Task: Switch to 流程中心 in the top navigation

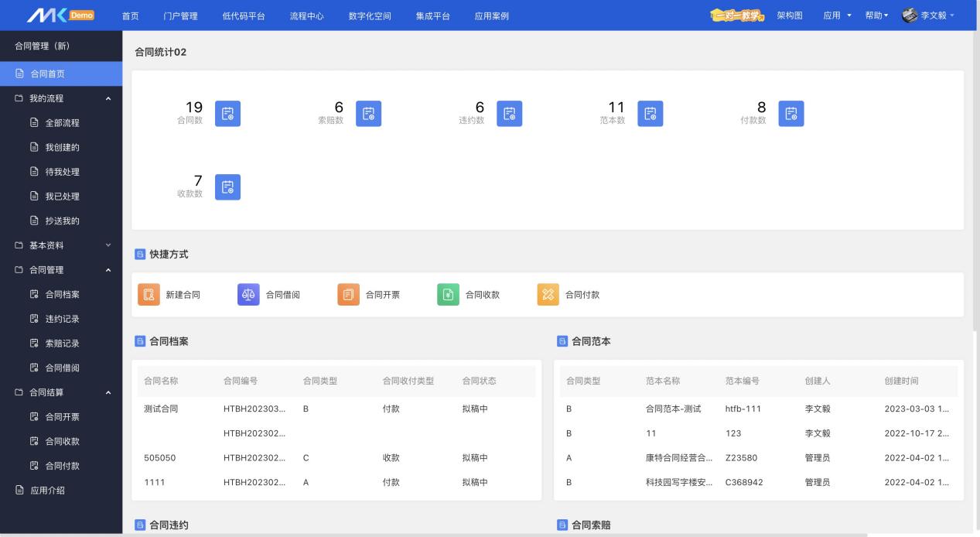Action: [306, 15]
